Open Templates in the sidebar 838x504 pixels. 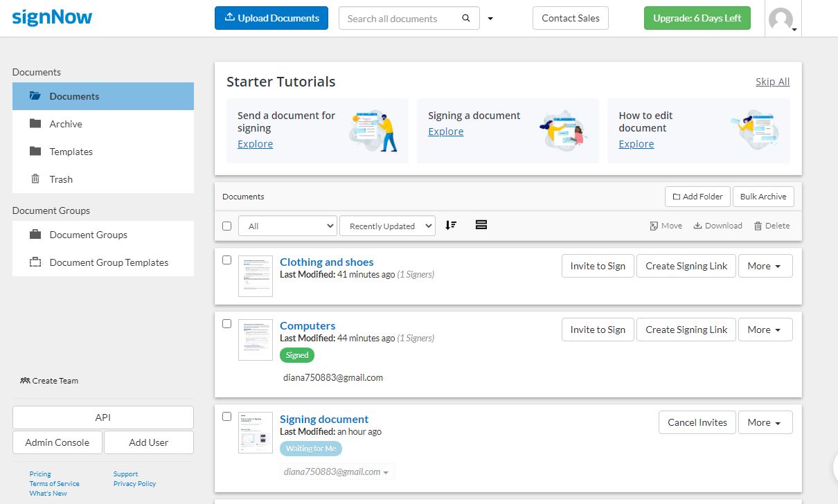103,152
